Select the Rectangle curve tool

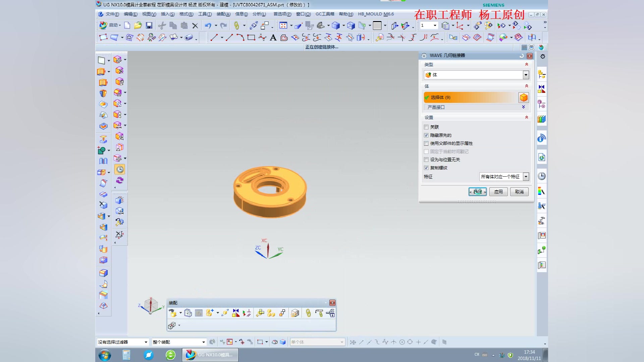pyautogui.click(x=251, y=38)
